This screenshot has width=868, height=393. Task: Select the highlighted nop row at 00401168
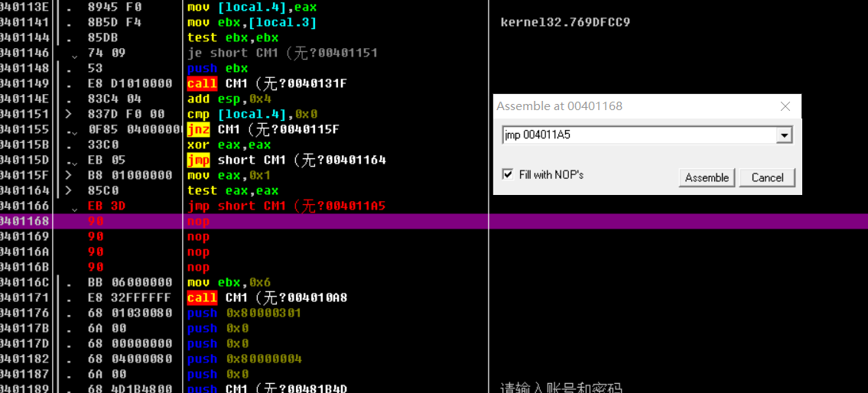(x=198, y=221)
